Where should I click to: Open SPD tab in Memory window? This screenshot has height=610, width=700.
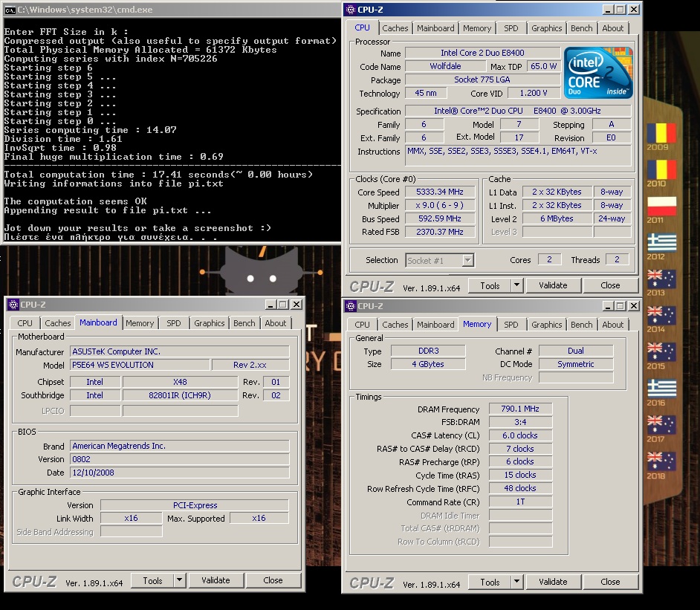pyautogui.click(x=511, y=325)
